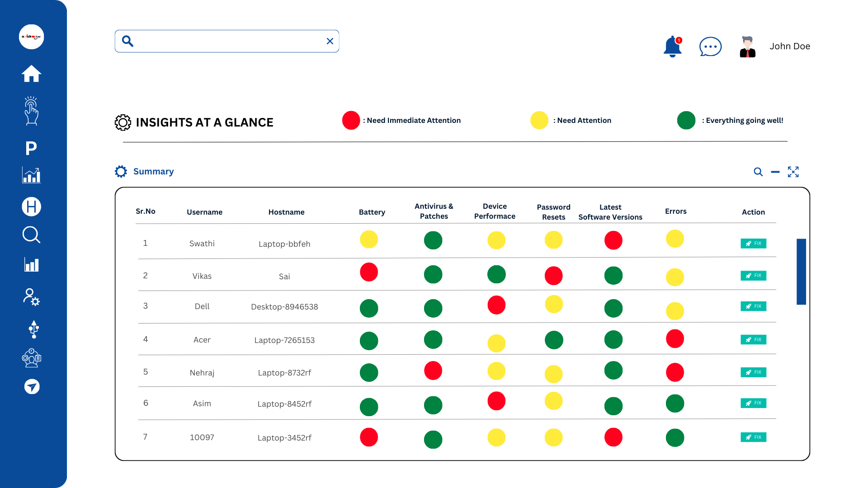Screen dimensions: 868x488
Task: Click red Need Immediate Attention legend dot
Action: [x=351, y=120]
